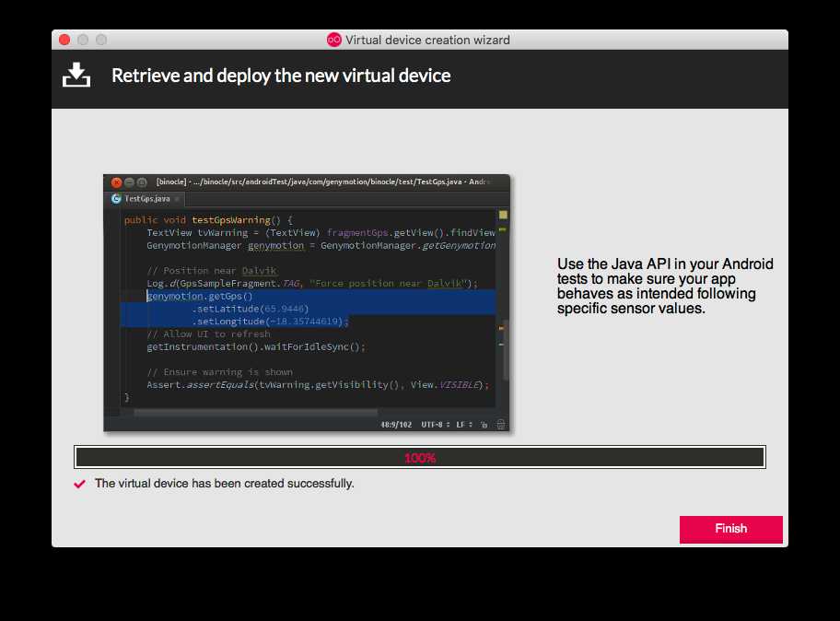This screenshot has width=840, height=621.
Task: Click the Finish button
Action: click(x=730, y=529)
